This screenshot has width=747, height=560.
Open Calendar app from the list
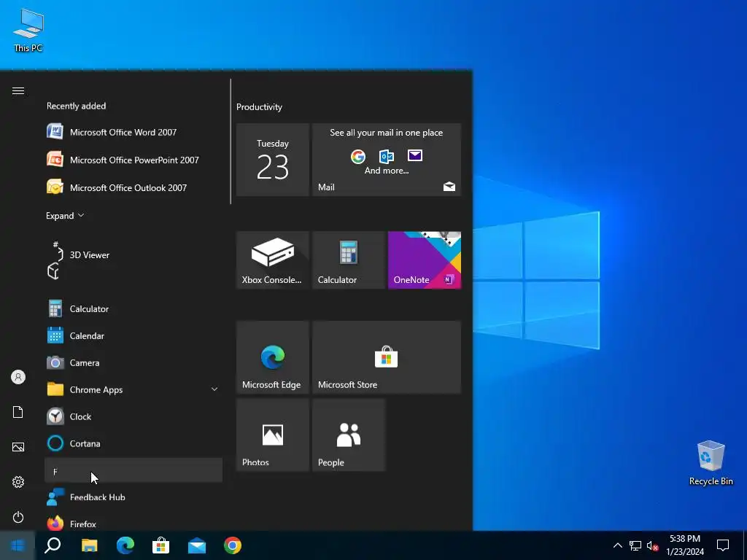pos(133,335)
